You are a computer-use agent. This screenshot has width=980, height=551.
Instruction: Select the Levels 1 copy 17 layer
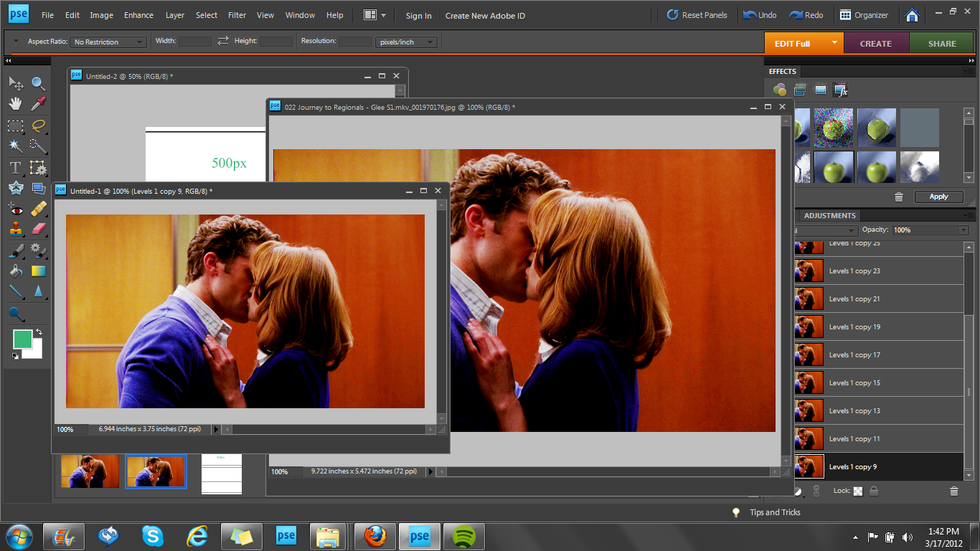point(879,355)
